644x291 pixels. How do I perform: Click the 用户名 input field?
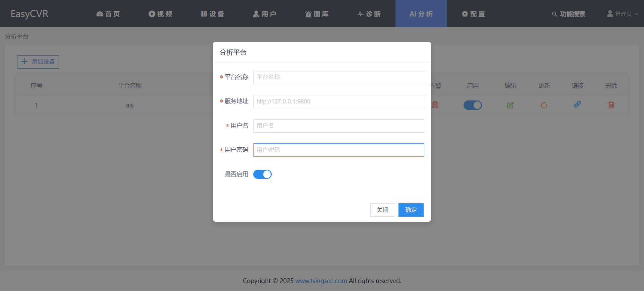pyautogui.click(x=338, y=126)
